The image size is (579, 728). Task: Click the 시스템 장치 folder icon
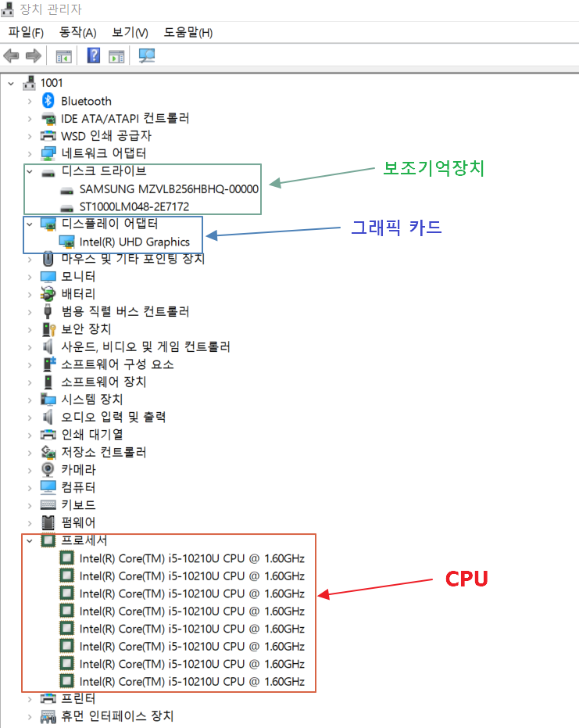[48, 400]
